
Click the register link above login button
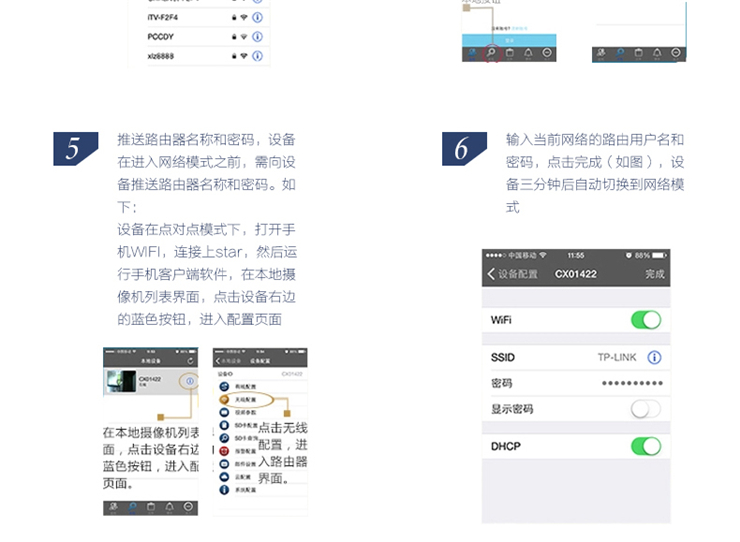point(520,28)
